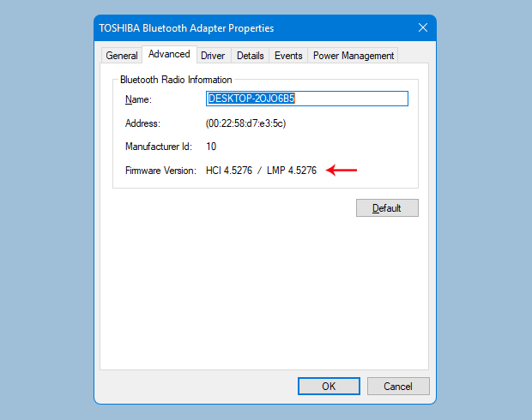
Task: Close the dialog with the X icon
Action: coord(422,27)
